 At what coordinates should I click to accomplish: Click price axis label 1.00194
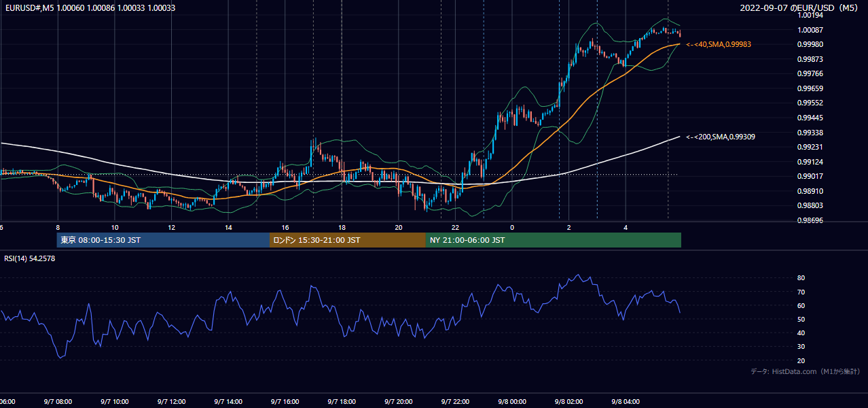pos(810,15)
